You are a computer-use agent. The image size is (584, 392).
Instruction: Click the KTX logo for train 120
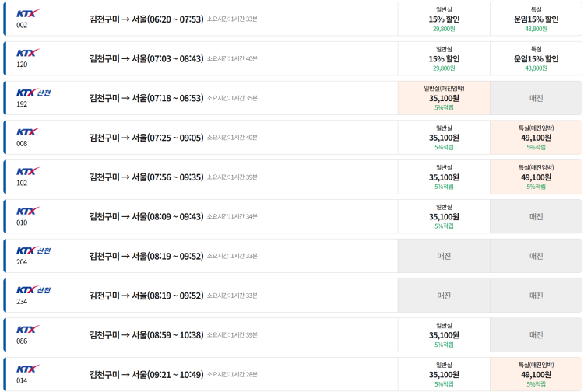click(x=27, y=53)
